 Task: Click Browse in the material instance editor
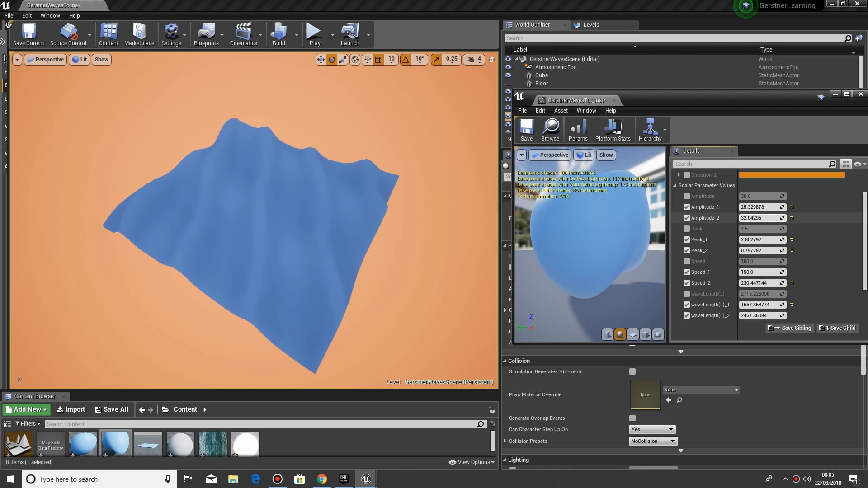tap(550, 130)
